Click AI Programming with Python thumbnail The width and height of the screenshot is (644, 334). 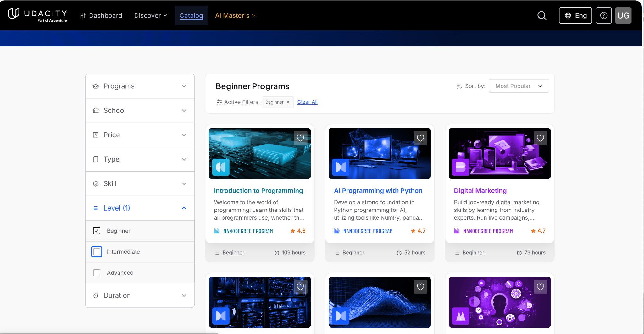380,153
